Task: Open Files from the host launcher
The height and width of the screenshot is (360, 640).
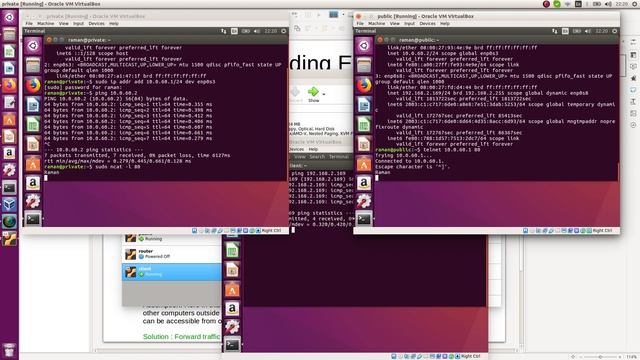Action: pyautogui.click(x=9, y=34)
